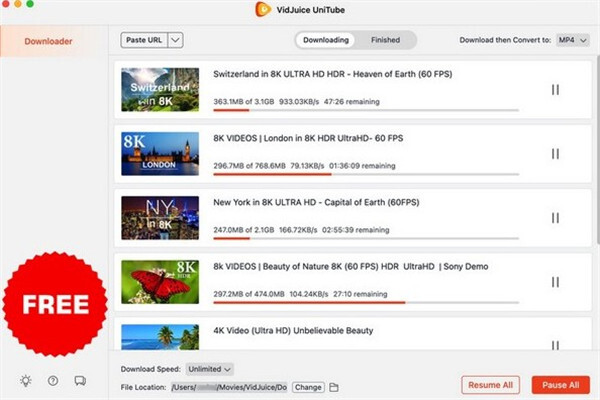The height and width of the screenshot is (400, 600).
Task: Pause the Beauty of Nature 8K download
Action: pyautogui.click(x=555, y=282)
